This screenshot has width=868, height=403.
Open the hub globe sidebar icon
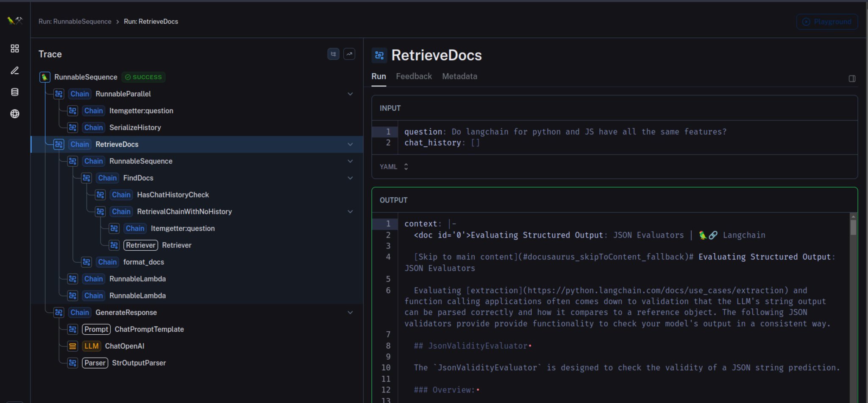pyautogui.click(x=15, y=114)
